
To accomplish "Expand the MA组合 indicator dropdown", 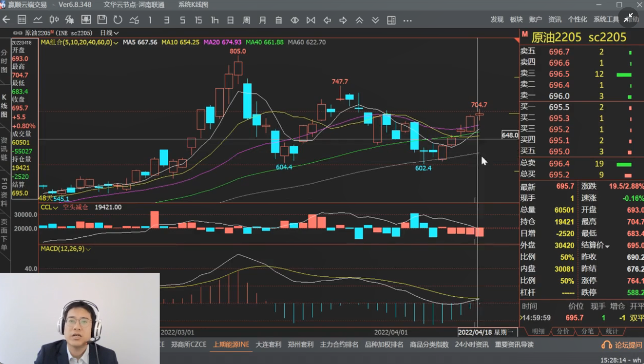I will click(79, 42).
